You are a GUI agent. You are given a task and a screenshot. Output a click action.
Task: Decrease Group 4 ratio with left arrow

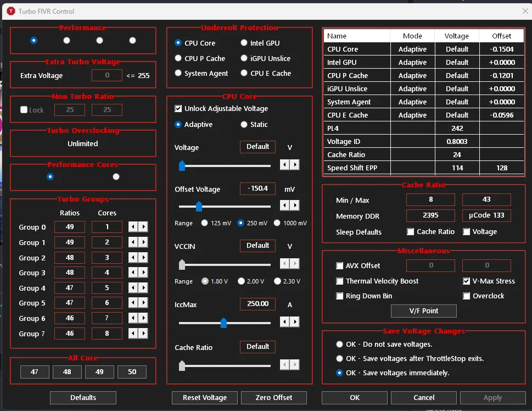coord(133,288)
